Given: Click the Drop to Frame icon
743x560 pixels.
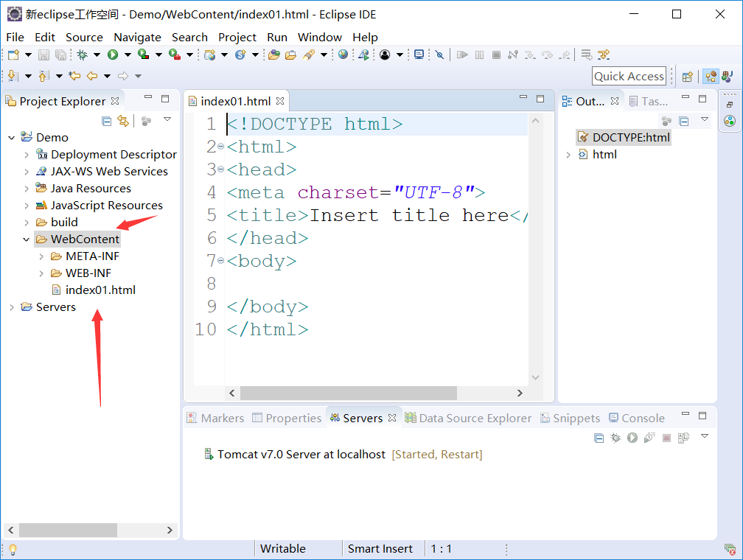Looking at the screenshot, I should 587,55.
